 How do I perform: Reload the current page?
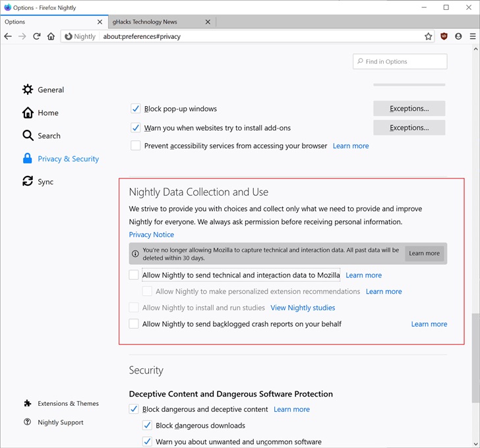(x=37, y=36)
